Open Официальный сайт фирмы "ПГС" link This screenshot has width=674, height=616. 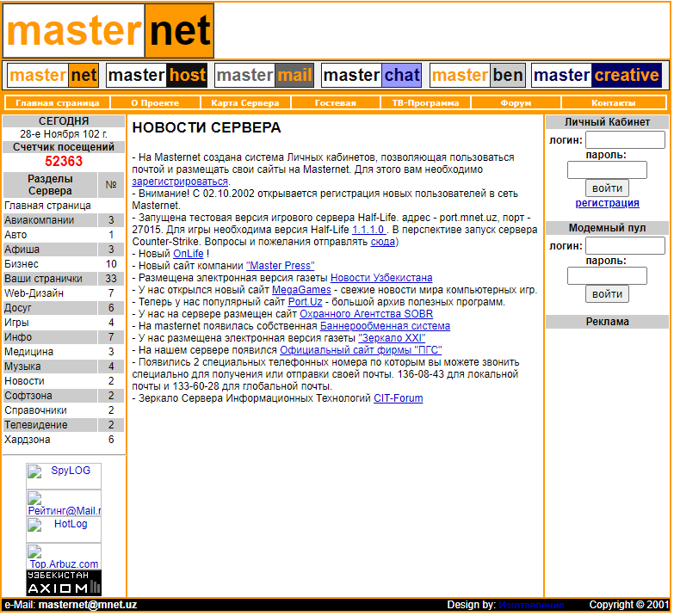click(361, 350)
